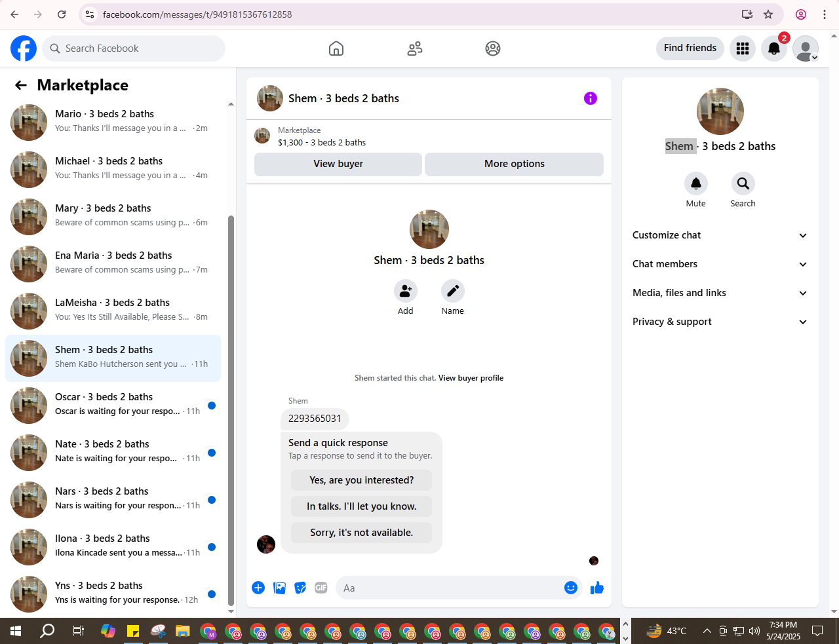Open Task View on taskbar
Image resolution: width=839 pixels, height=644 pixels.
pos(79,631)
